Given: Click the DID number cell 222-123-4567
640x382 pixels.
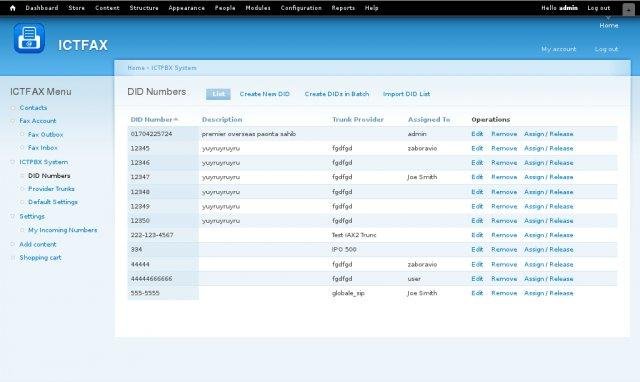Looking at the screenshot, I should pos(152,235).
